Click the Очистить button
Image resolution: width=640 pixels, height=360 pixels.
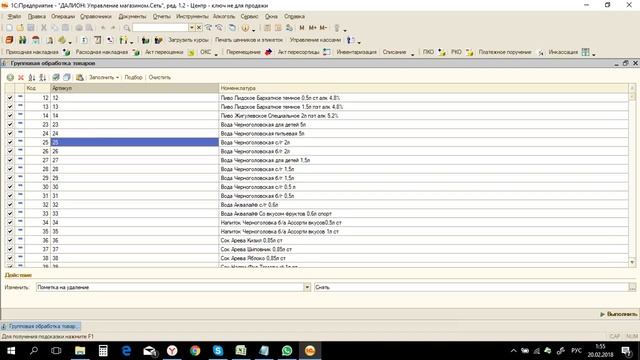point(160,77)
